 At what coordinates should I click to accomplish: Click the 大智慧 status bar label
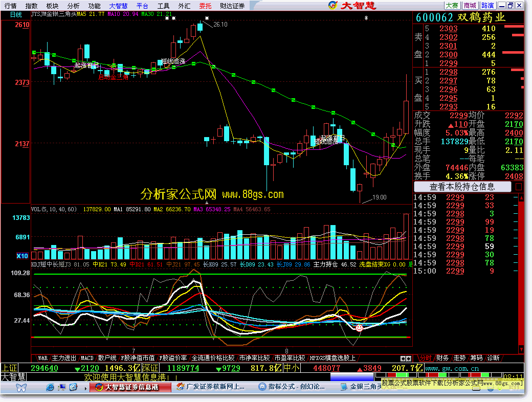[14, 377]
